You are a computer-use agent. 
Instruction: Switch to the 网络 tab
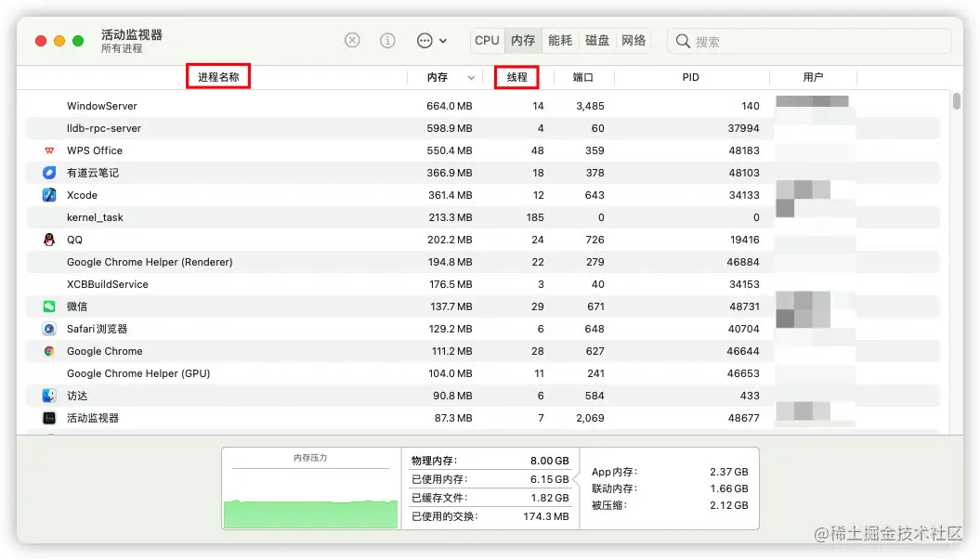click(634, 41)
